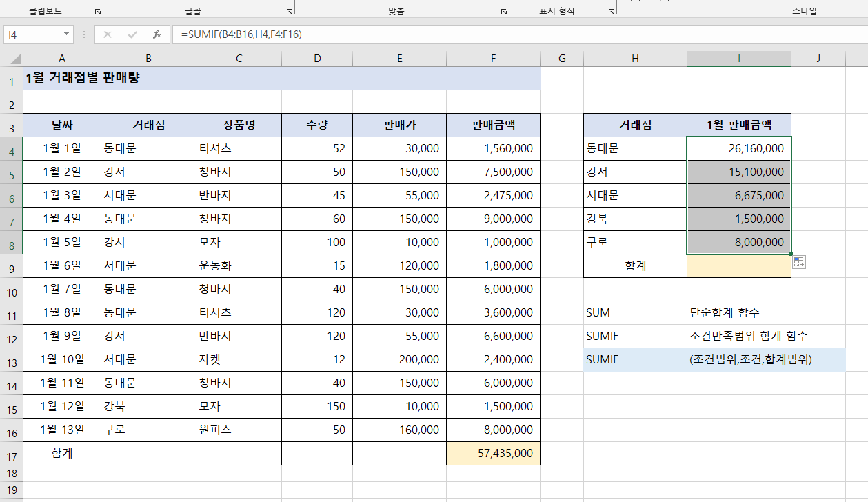This screenshot has height=502, width=868.
Task: Select the 원피스 product cell
Action: point(239,430)
